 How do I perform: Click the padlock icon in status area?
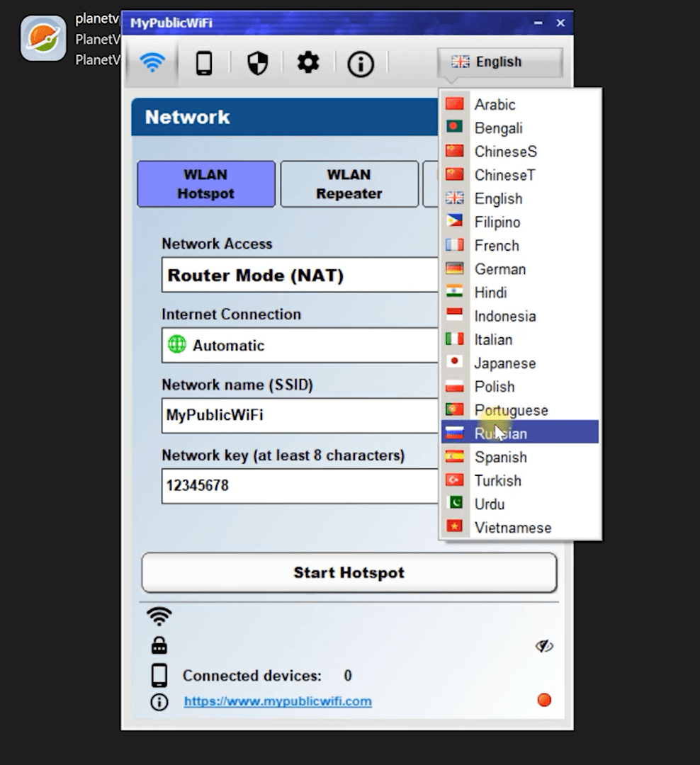(x=159, y=645)
